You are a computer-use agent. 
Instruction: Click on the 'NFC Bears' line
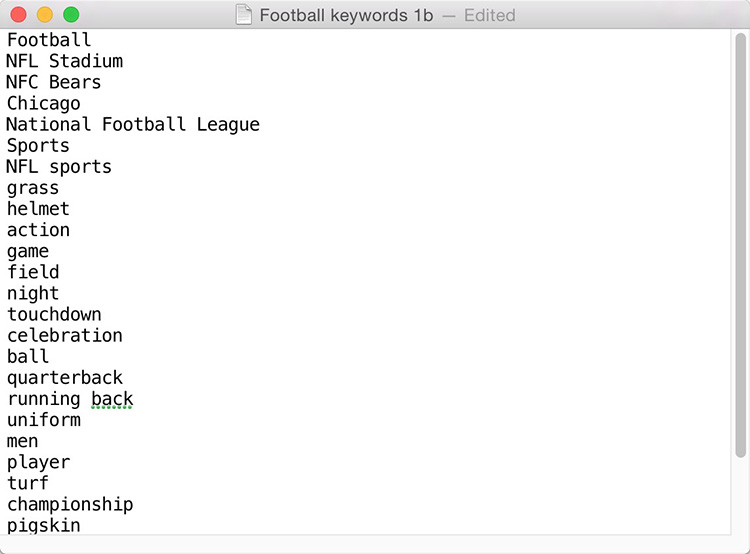pos(53,82)
